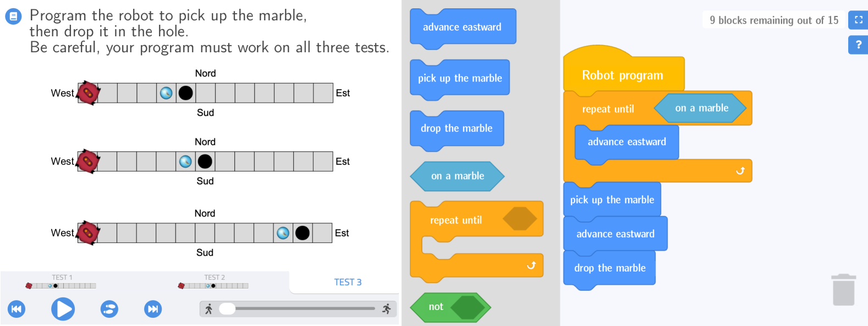
Task: Click the rewind to start button
Action: [x=16, y=309]
